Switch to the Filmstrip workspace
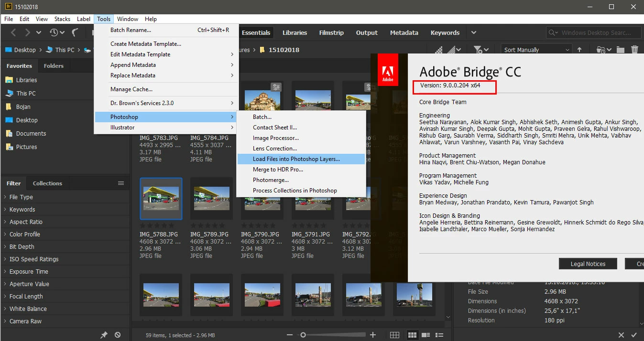The width and height of the screenshot is (644, 341). click(331, 32)
